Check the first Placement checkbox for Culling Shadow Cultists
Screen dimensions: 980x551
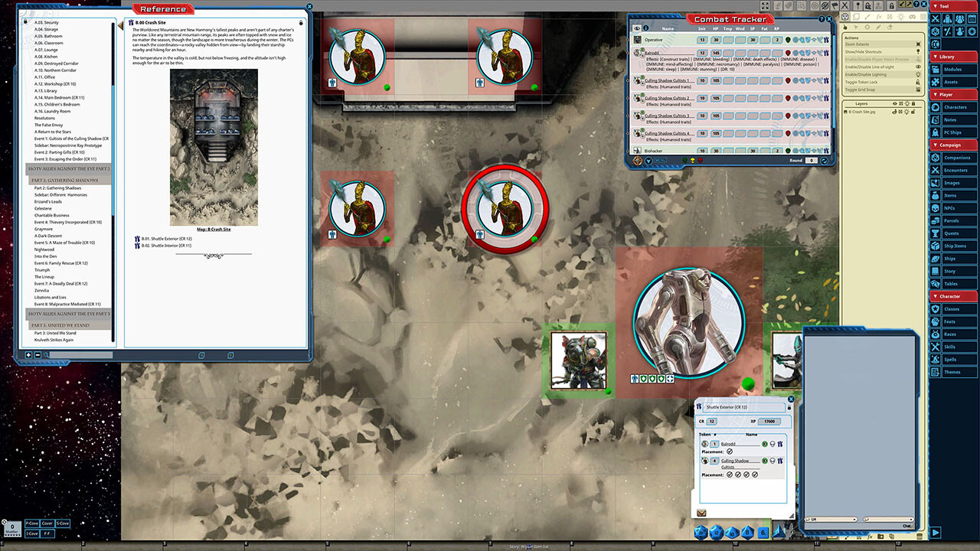729,474
